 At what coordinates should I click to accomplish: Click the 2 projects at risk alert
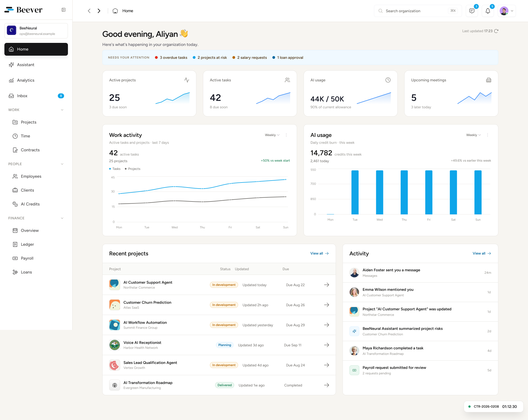[x=210, y=57]
